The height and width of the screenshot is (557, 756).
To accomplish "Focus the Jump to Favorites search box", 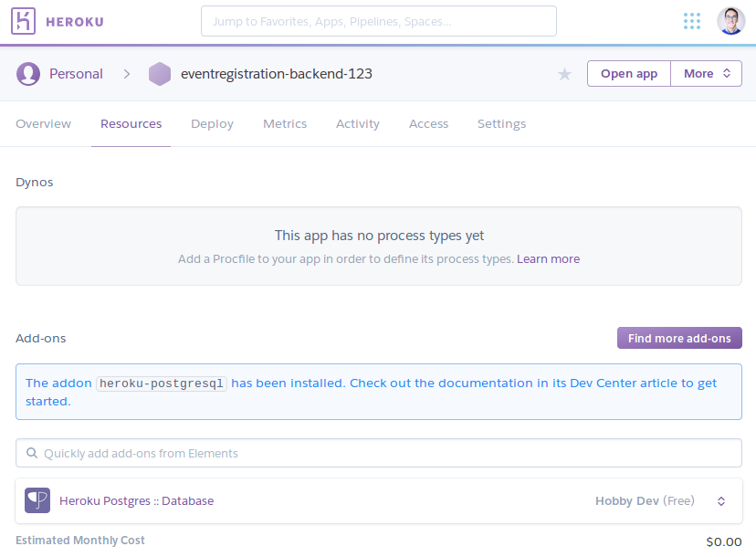I will click(379, 21).
